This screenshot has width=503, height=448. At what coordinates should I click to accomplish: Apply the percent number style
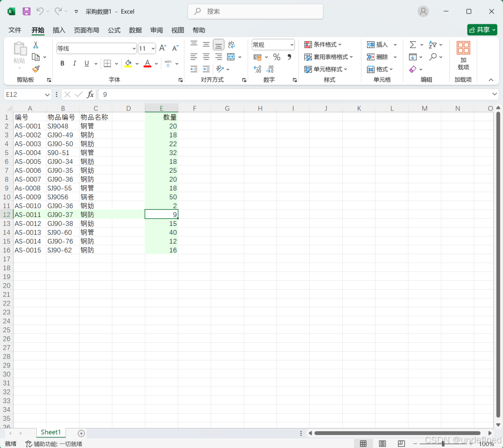pos(277,57)
